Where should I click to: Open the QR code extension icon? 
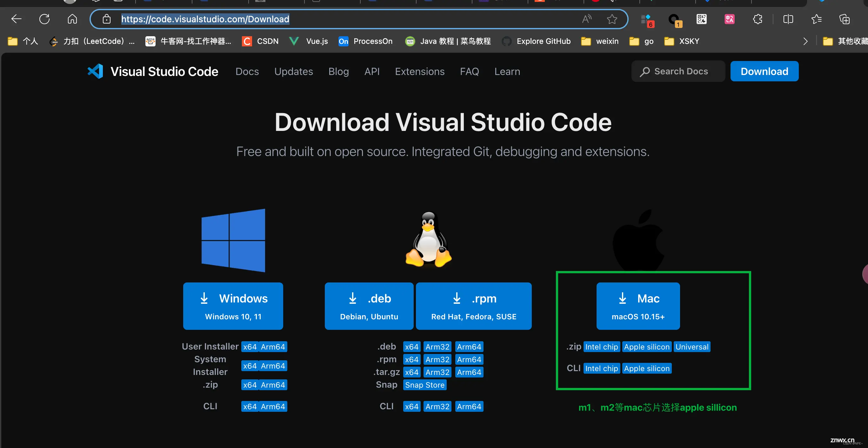pyautogui.click(x=702, y=19)
